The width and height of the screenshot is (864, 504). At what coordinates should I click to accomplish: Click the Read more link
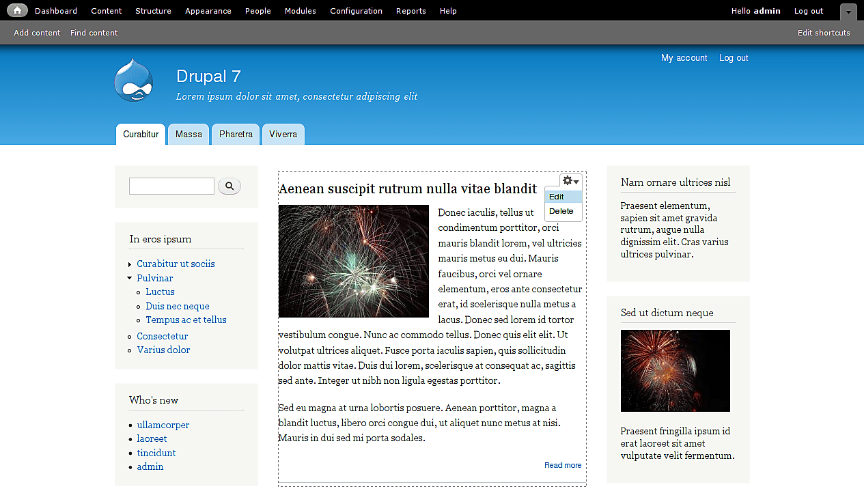(x=563, y=465)
